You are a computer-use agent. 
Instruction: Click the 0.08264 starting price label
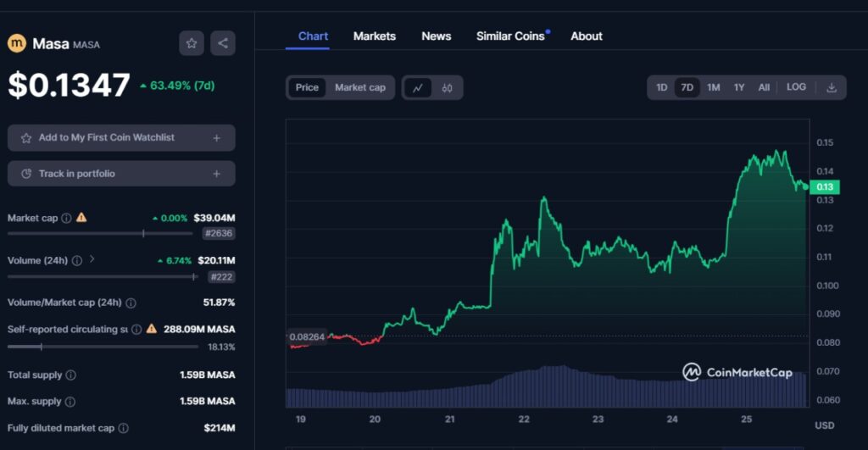(x=307, y=336)
